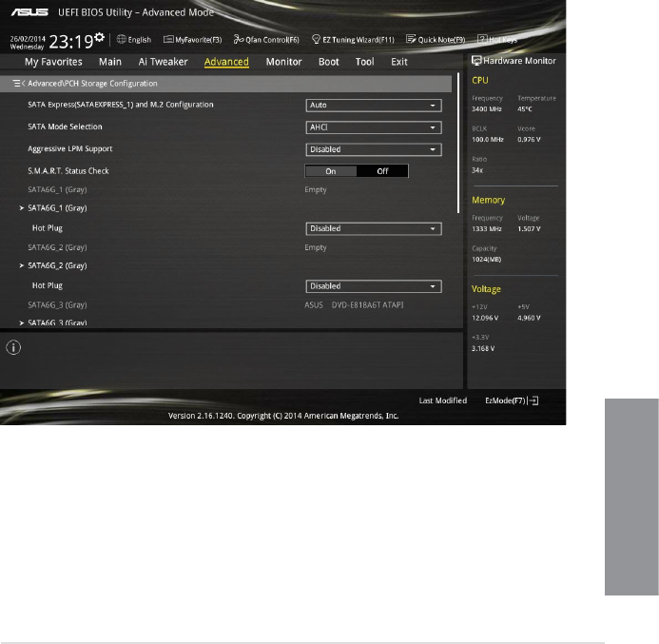Click the 12.096 V reading
This screenshot has width=659, height=644.
tap(485, 319)
